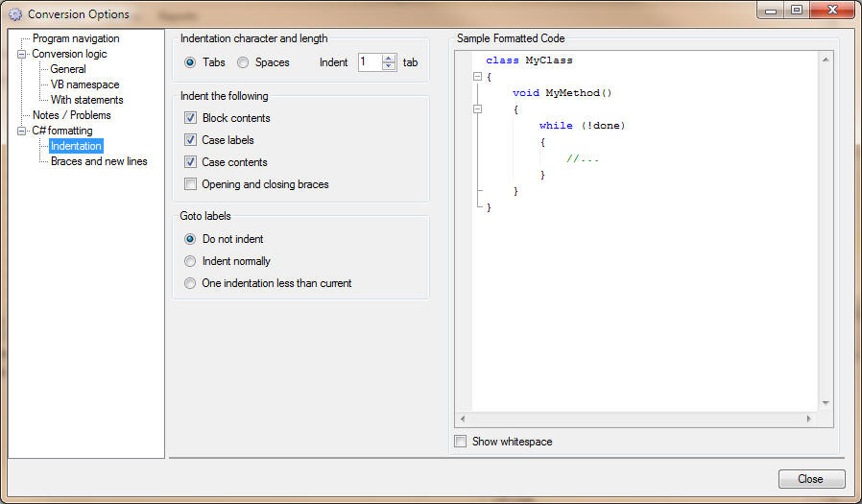862x504 pixels.
Task: Click the Indent number input field
Action: coord(370,62)
